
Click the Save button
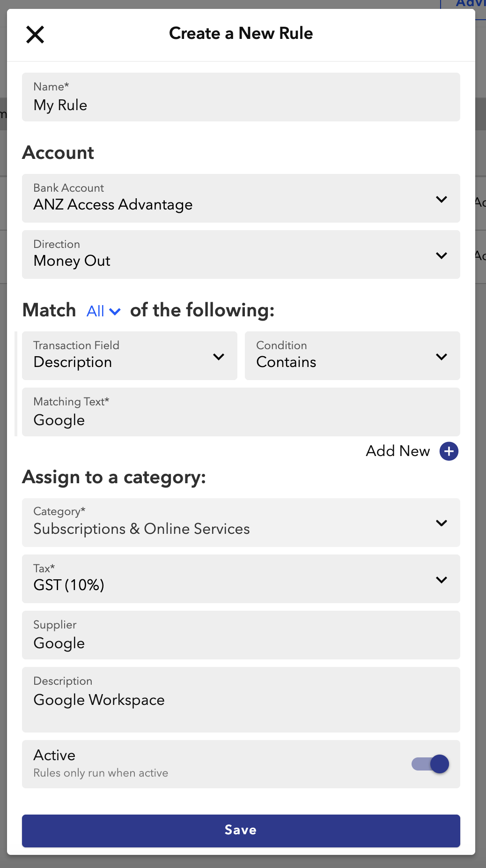pyautogui.click(x=241, y=831)
